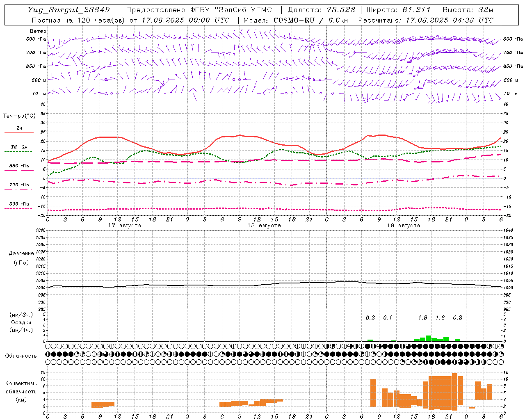Click the 'Облачность' cloudiness label
The height and width of the screenshot is (420, 525).
tap(21, 356)
